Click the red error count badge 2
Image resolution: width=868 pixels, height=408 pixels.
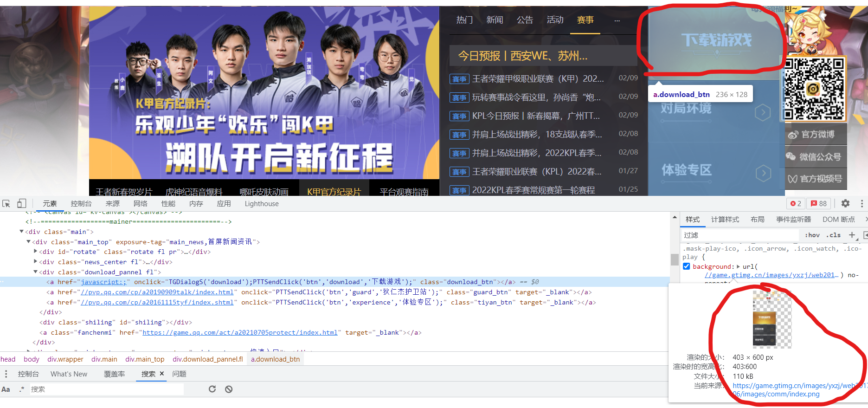[796, 203]
